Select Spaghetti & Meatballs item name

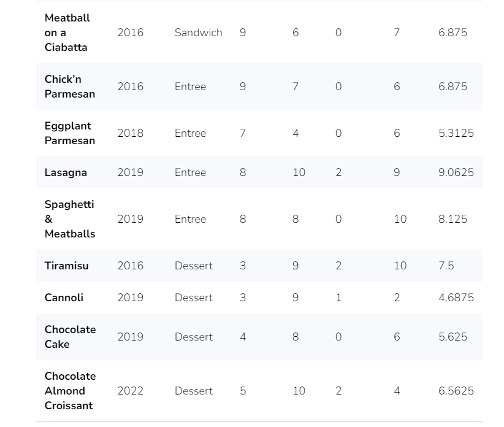pos(70,219)
